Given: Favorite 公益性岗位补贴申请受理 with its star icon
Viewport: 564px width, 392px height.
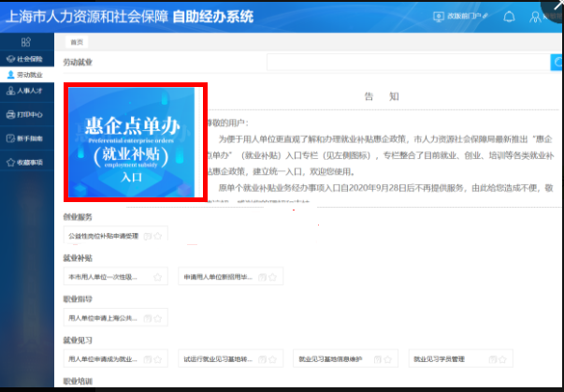Looking at the screenshot, I should (x=158, y=237).
